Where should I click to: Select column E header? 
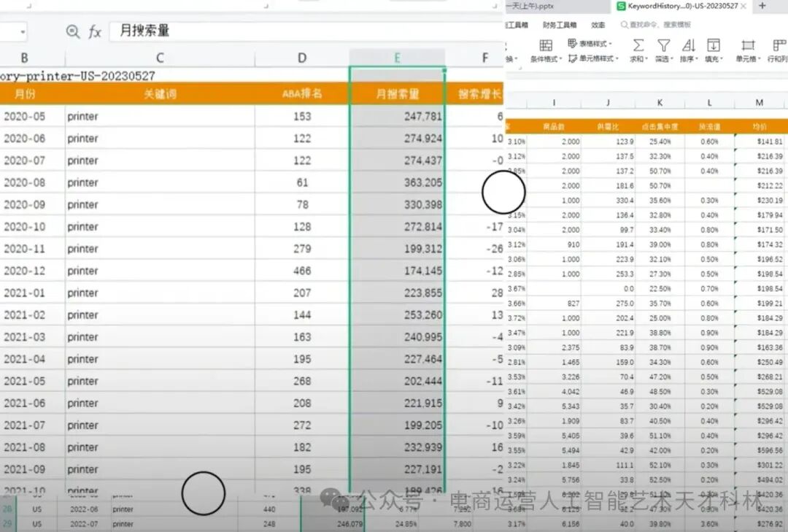pos(398,56)
